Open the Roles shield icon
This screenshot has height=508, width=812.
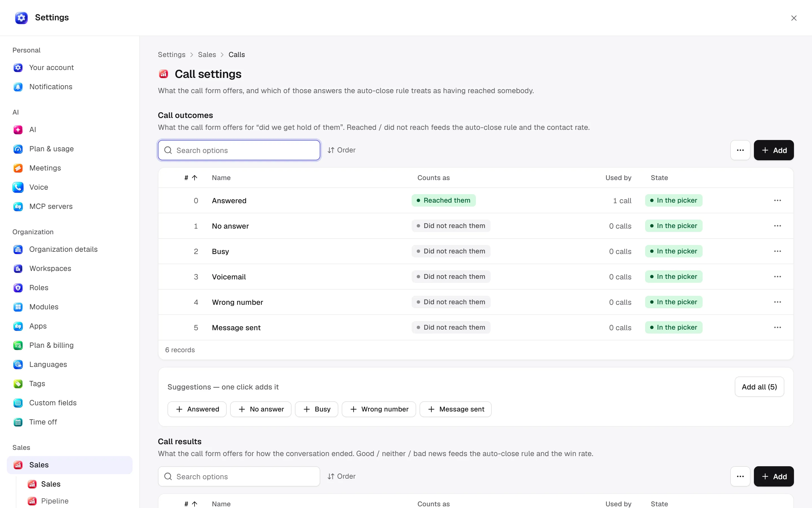tap(18, 288)
